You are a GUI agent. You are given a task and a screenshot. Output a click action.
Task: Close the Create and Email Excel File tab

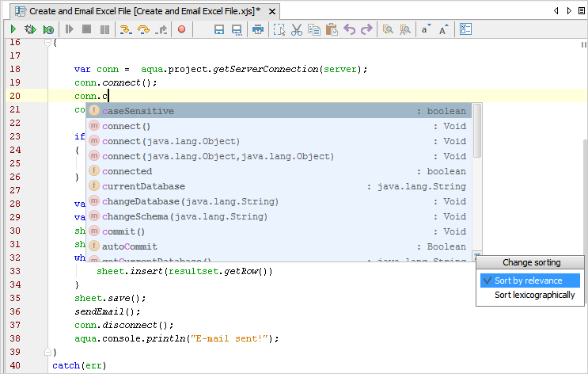point(272,12)
